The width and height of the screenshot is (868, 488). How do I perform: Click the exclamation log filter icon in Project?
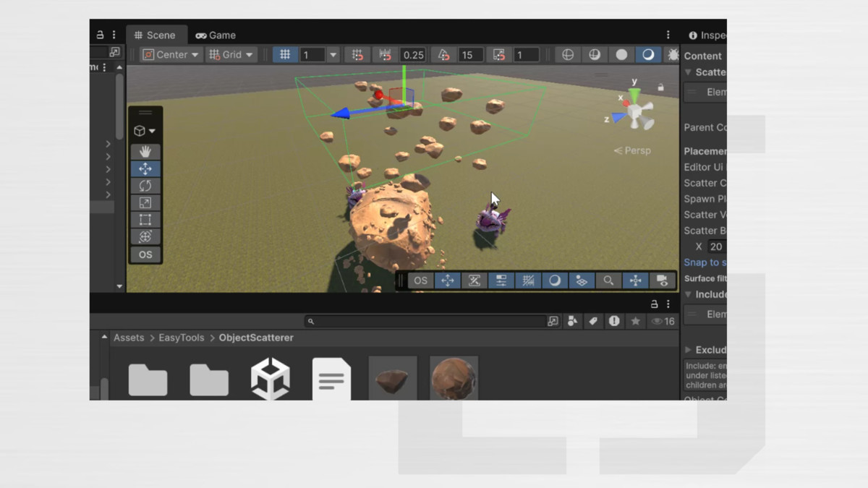[x=614, y=321]
